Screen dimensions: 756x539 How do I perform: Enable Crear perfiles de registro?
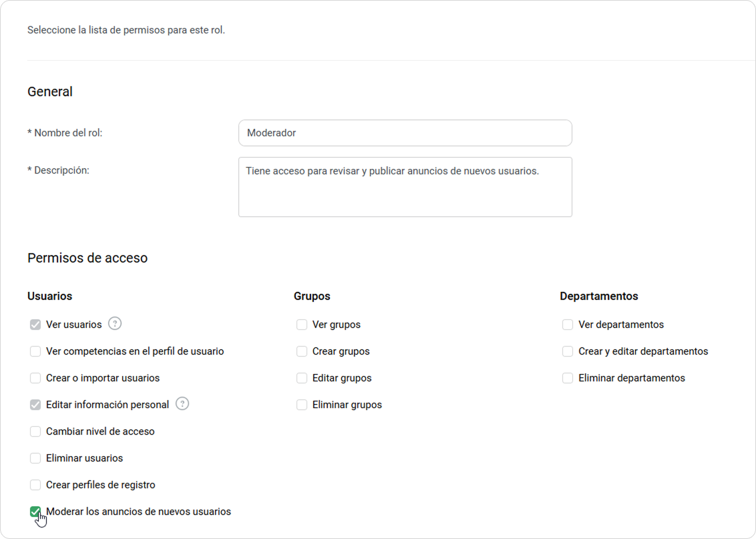coord(35,485)
